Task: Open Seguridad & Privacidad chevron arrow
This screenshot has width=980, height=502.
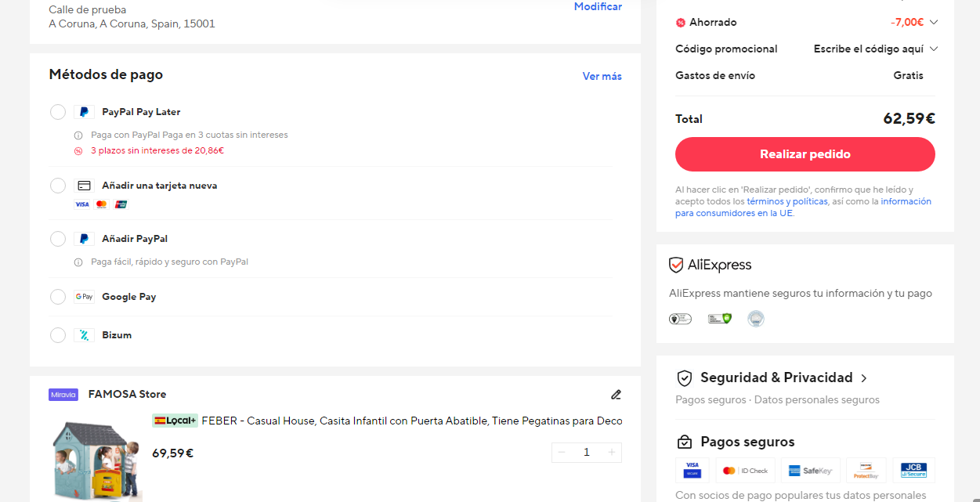Action: 864,378
